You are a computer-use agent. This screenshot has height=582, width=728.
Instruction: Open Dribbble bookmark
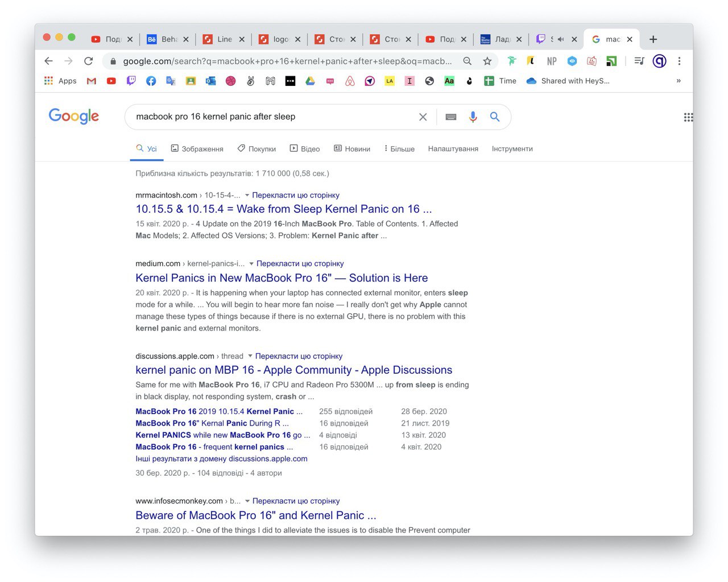[230, 81]
